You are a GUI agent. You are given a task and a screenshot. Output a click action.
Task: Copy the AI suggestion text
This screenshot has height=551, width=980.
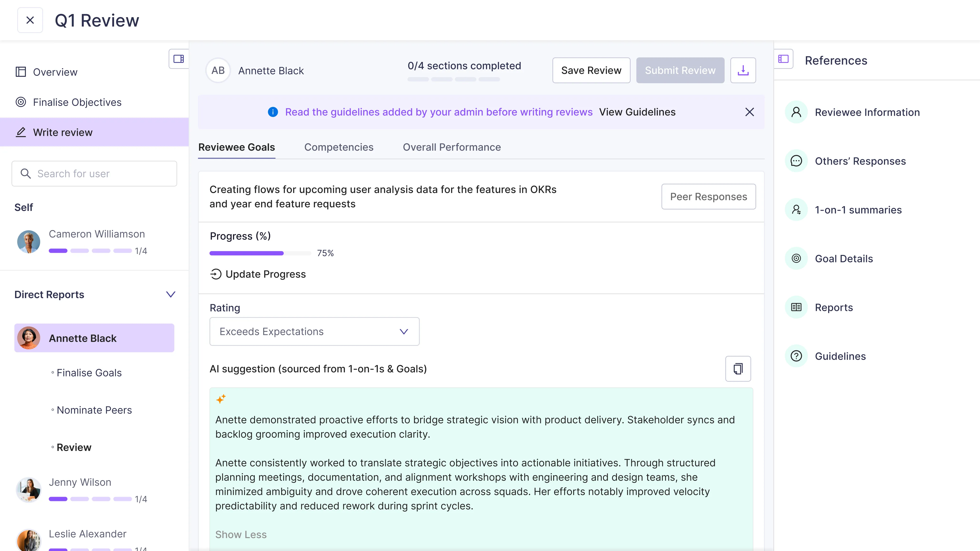(738, 369)
